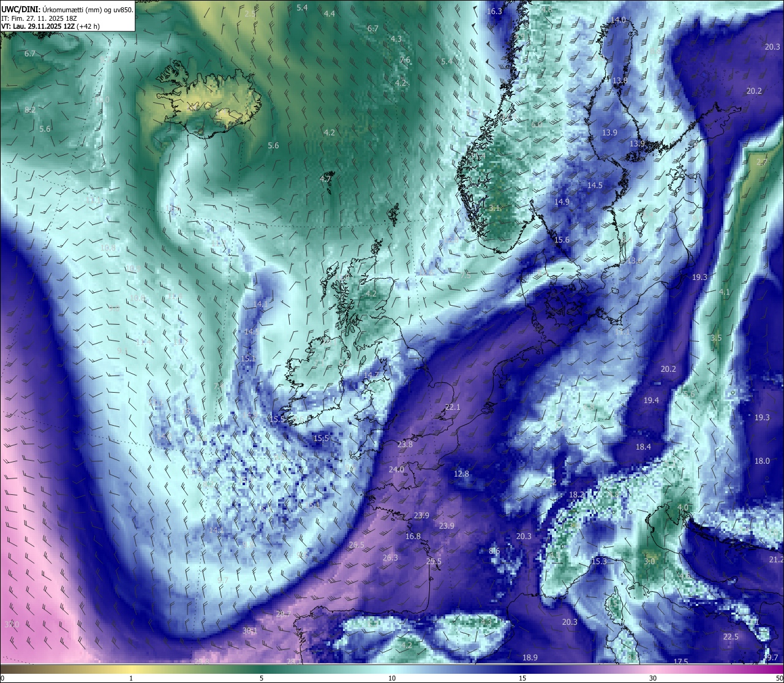Click the 28.7 value label

tap(284, 614)
